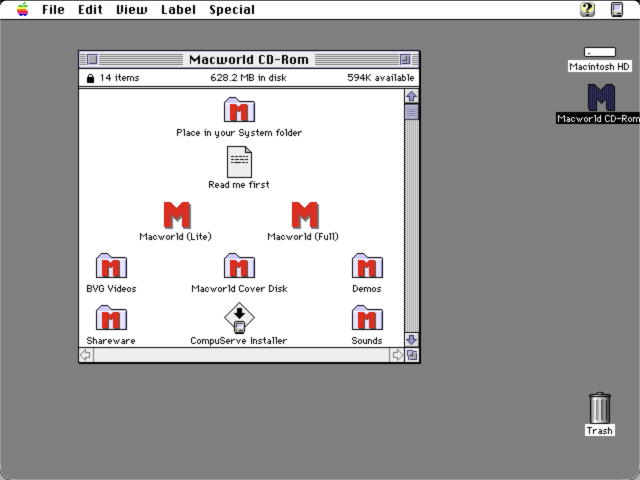This screenshot has height=480, width=640.
Task: Open the Application menu icon in menu bar
Action: click(x=617, y=9)
